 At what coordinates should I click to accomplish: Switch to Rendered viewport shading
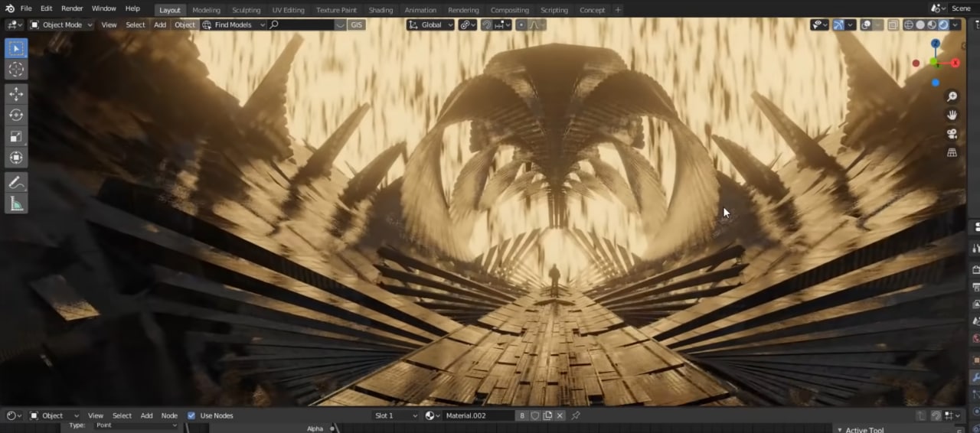[943, 24]
